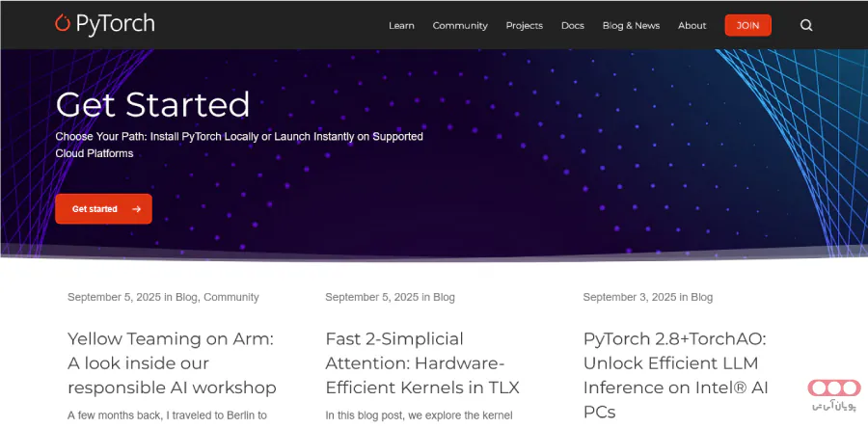Screen dimensions: 868x428
Task: Click the PyTorch flame logo icon
Action: point(63,23)
